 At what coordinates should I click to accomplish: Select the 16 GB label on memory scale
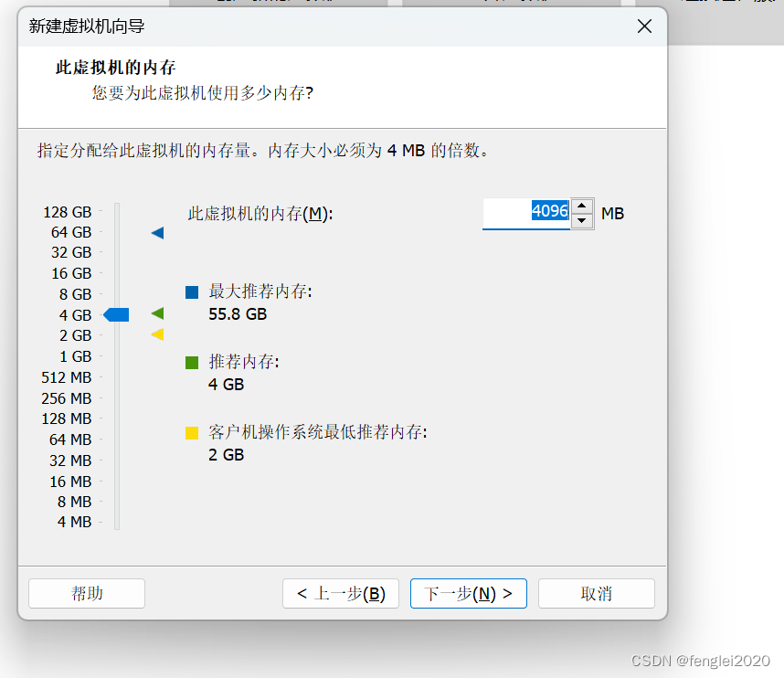(71, 273)
